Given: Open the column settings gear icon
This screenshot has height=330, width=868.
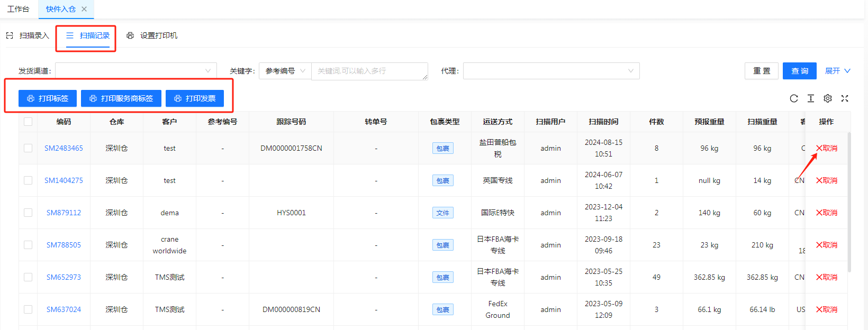Looking at the screenshot, I should (828, 98).
